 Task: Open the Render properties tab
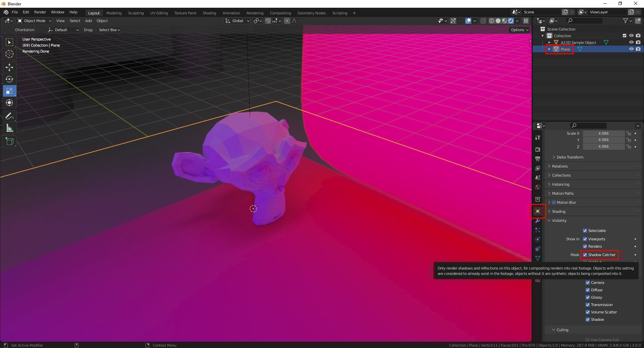(538, 149)
